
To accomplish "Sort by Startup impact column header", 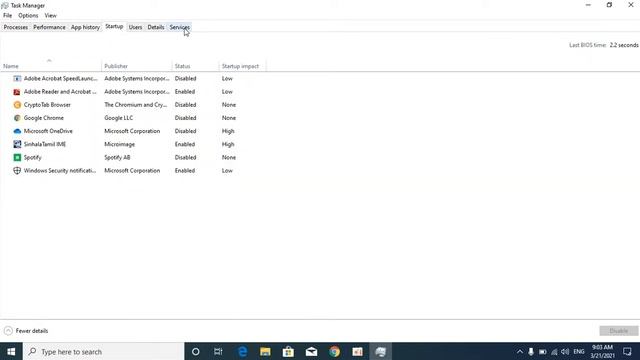I will click(242, 66).
